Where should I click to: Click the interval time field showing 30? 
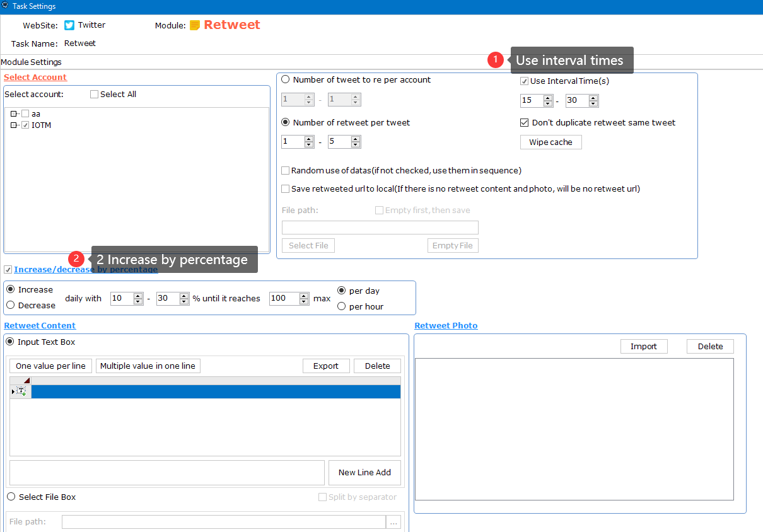(577, 101)
